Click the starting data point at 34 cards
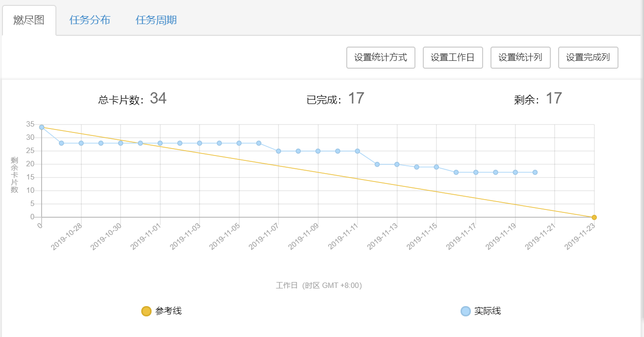 pos(42,127)
